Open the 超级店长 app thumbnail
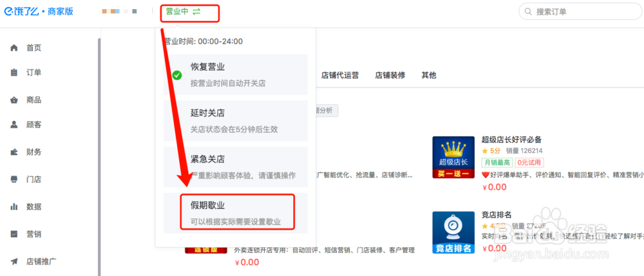Image resolution: width=644 pixels, height=276 pixels. pos(453,158)
